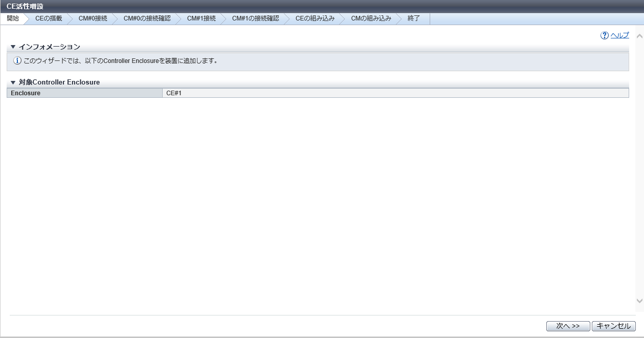Viewport: 644px width, 338px height.
Task: Switch to the CM#1接続 step
Action: point(201,18)
